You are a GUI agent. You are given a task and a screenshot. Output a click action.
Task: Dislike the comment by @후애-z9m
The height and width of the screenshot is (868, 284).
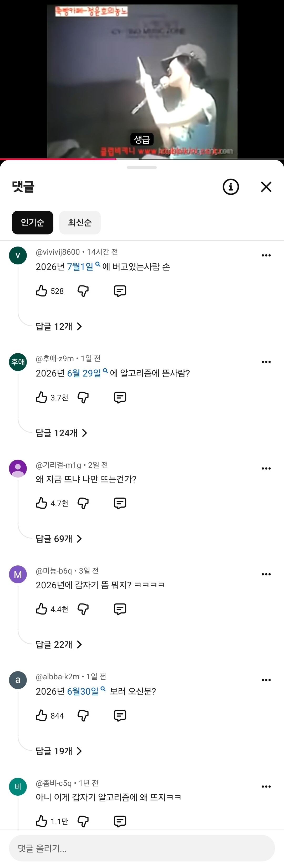pos(83,398)
